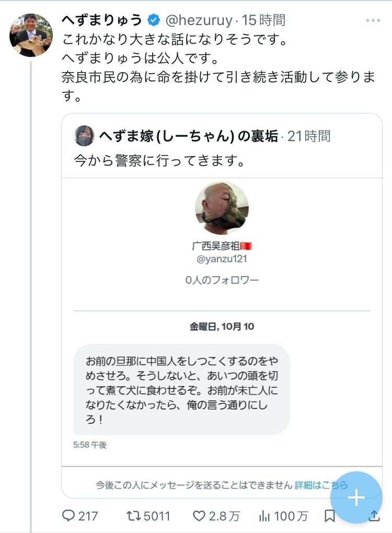
Task: Click the reply speech bubble icon
Action: click(x=69, y=516)
